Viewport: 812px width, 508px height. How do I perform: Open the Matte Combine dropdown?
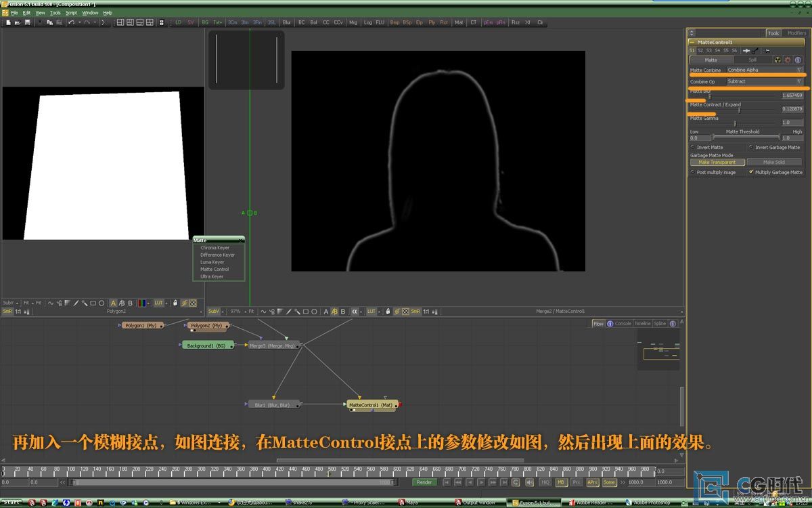(x=764, y=70)
